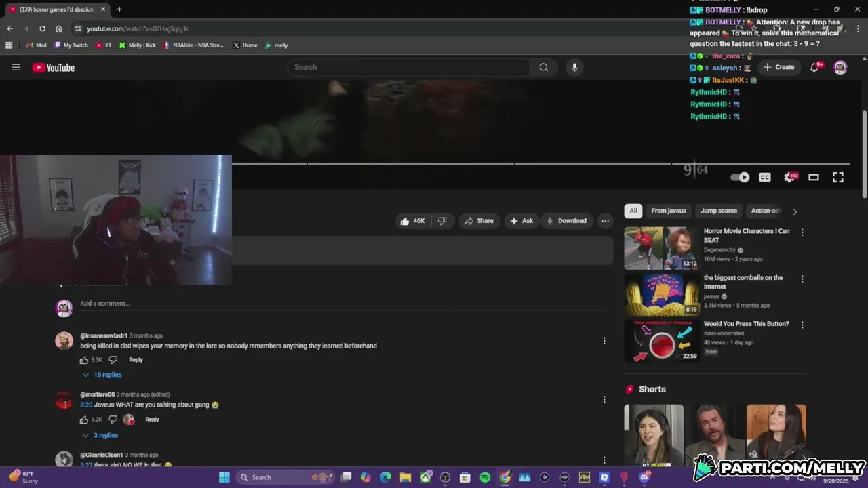Seek using the video progress bar
Screen dimensions: 868x488
tap(540, 163)
